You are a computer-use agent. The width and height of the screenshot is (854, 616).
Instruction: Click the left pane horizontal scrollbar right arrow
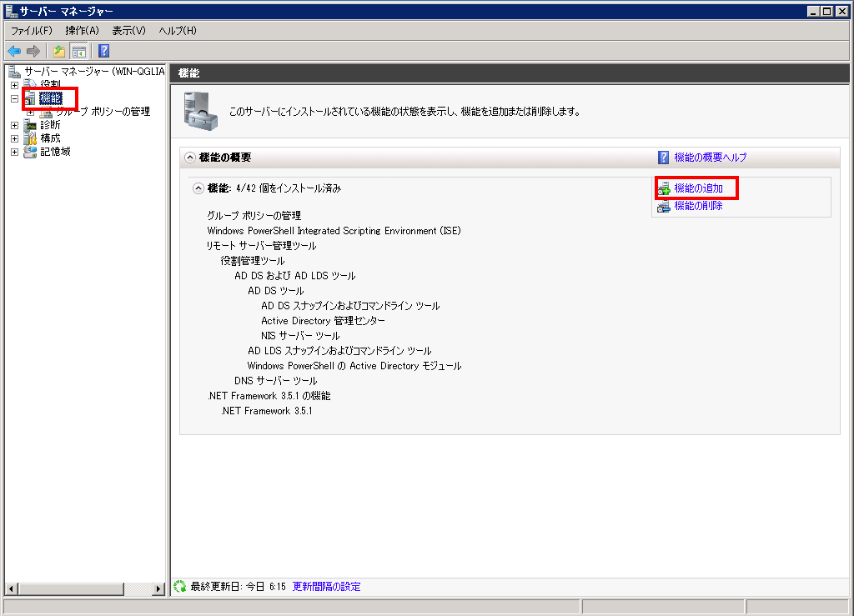click(x=158, y=588)
